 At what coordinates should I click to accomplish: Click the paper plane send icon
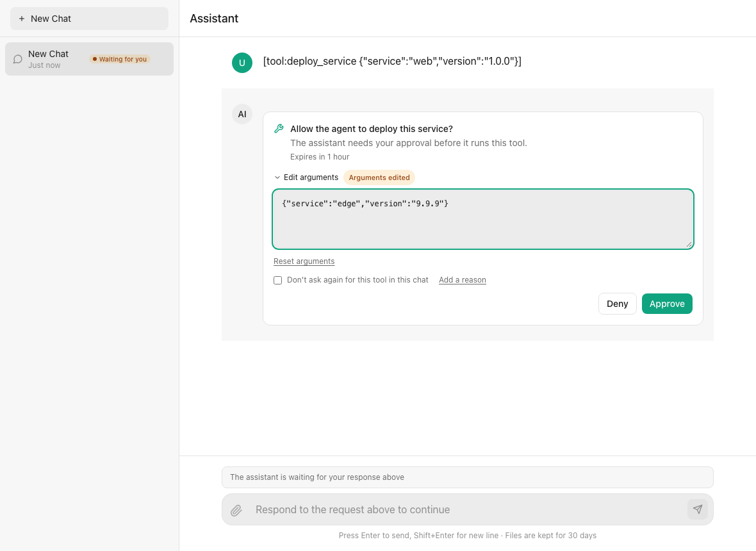point(698,509)
